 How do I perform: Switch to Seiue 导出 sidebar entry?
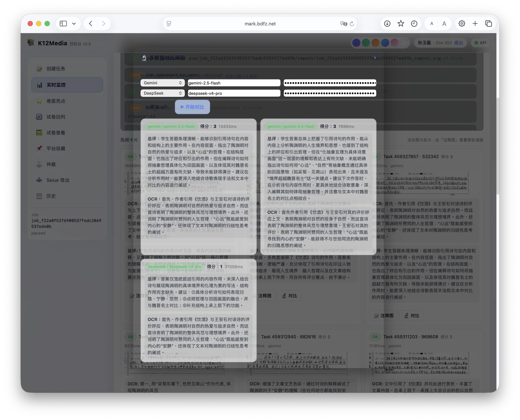[39, 180]
